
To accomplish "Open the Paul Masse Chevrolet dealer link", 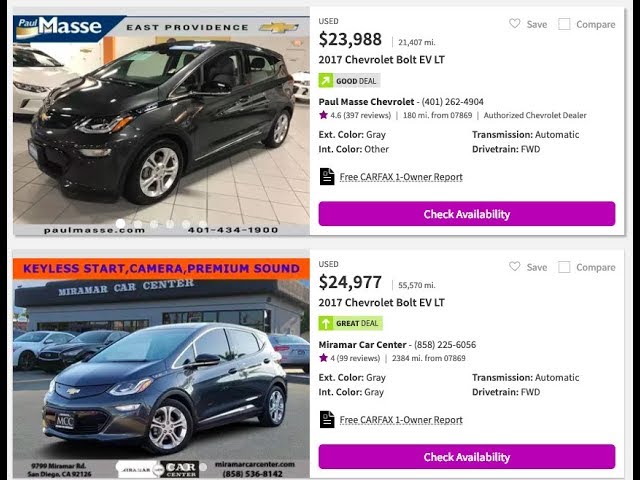I will [366, 102].
